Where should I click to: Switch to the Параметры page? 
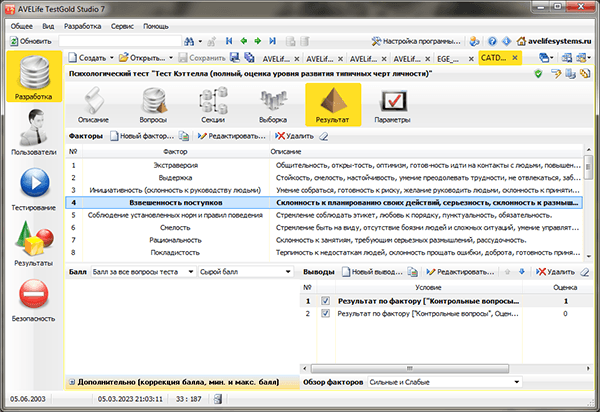[393, 104]
